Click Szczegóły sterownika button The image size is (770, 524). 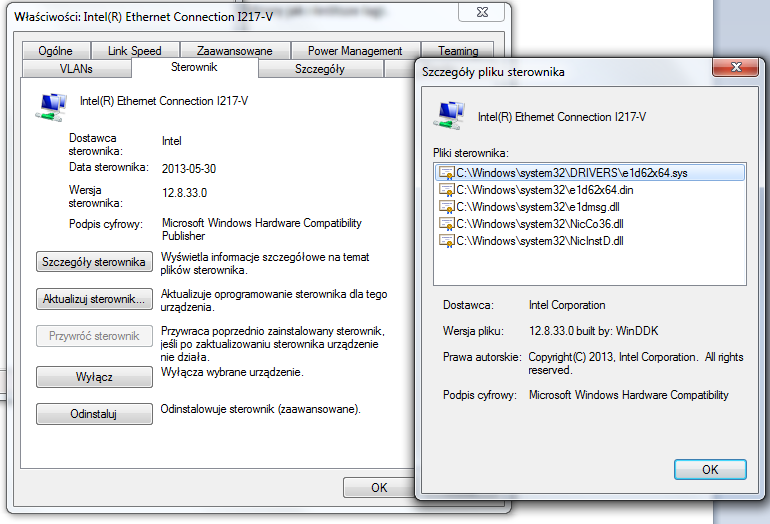click(94, 262)
